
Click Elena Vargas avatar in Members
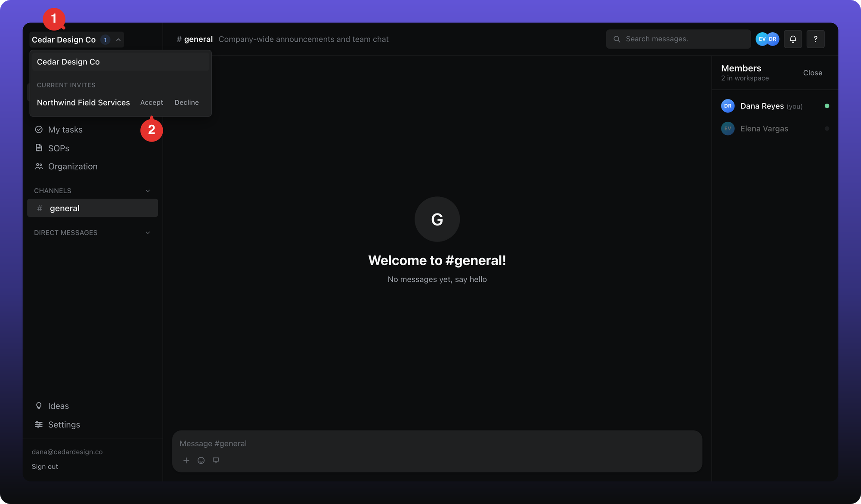pyautogui.click(x=728, y=129)
